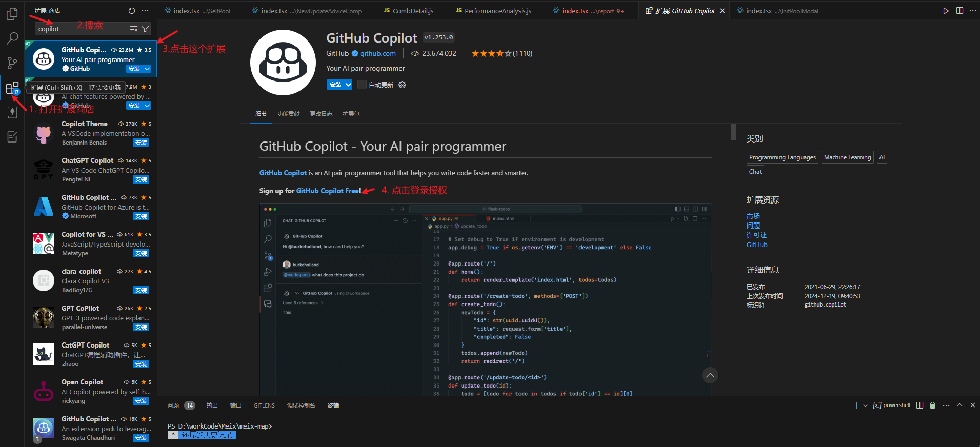
Task: Select the Chat category tag
Action: click(x=755, y=172)
